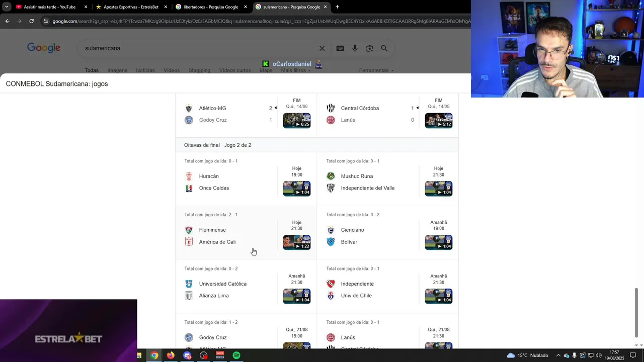Click the Fluminense team crest
The width and height of the screenshot is (644, 362).
pyautogui.click(x=189, y=230)
